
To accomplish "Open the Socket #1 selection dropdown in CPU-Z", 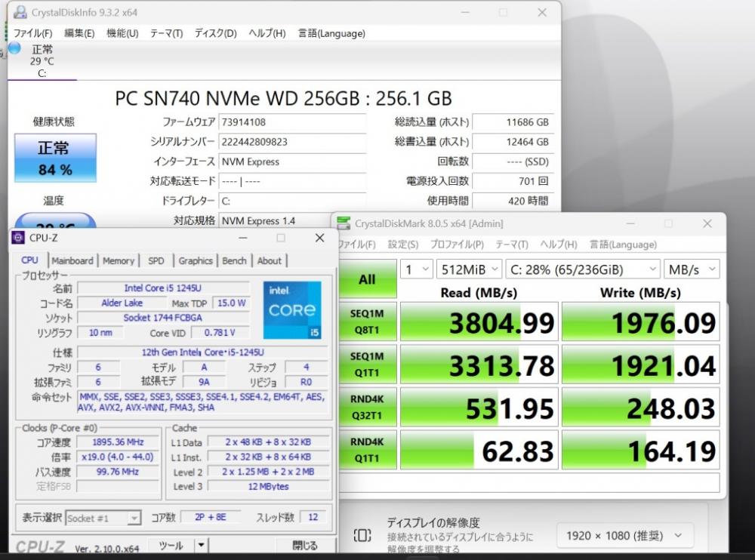I will pos(103,518).
